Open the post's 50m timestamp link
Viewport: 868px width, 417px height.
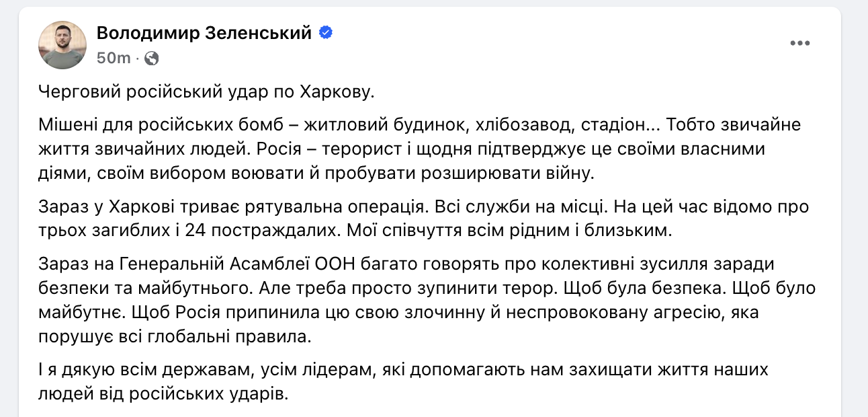pyautogui.click(x=114, y=59)
